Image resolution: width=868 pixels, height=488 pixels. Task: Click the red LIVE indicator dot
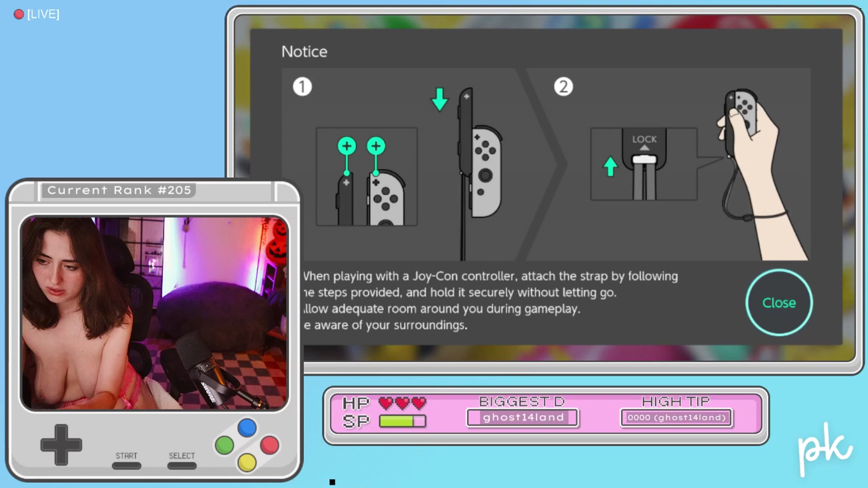[x=19, y=14]
